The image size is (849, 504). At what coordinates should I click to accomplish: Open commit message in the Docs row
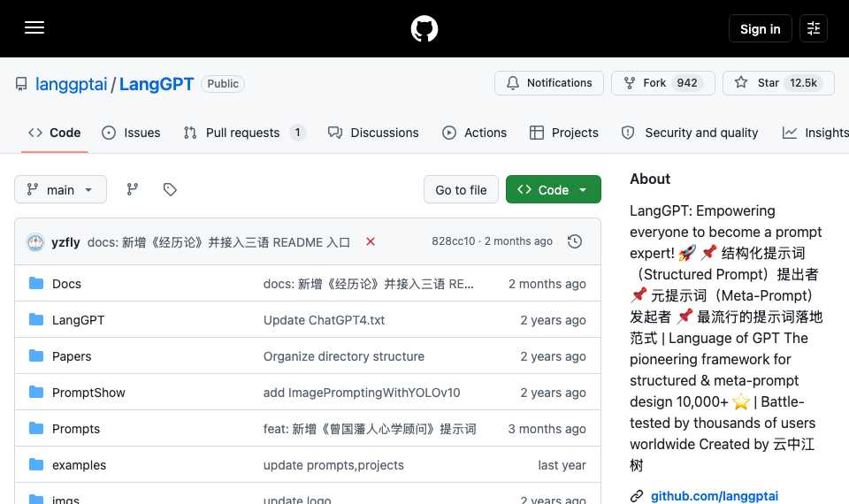tap(368, 284)
